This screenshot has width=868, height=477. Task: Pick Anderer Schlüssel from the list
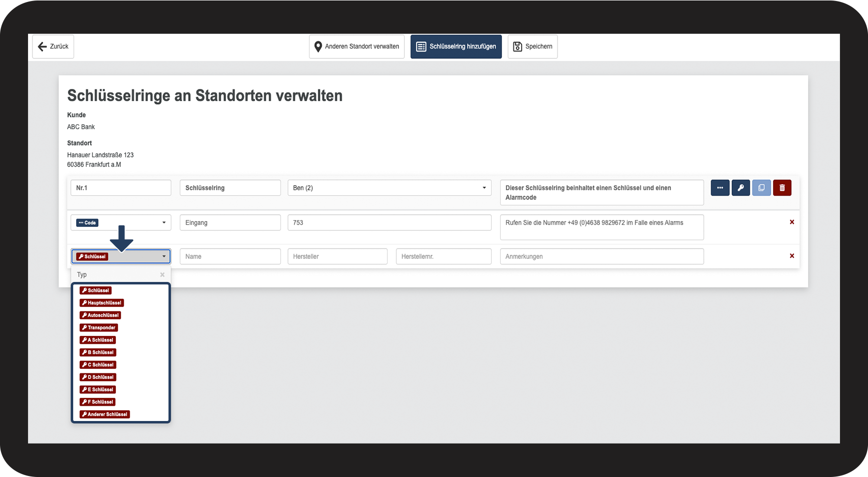pyautogui.click(x=105, y=414)
